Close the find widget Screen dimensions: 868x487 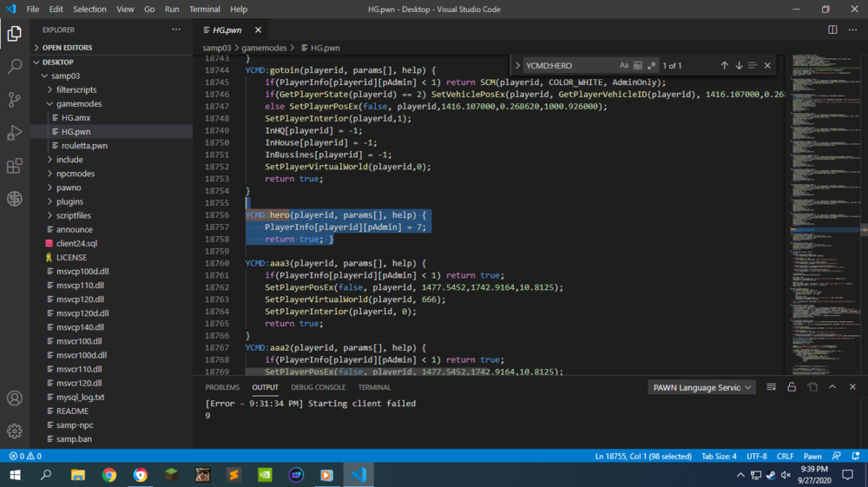[x=767, y=65]
